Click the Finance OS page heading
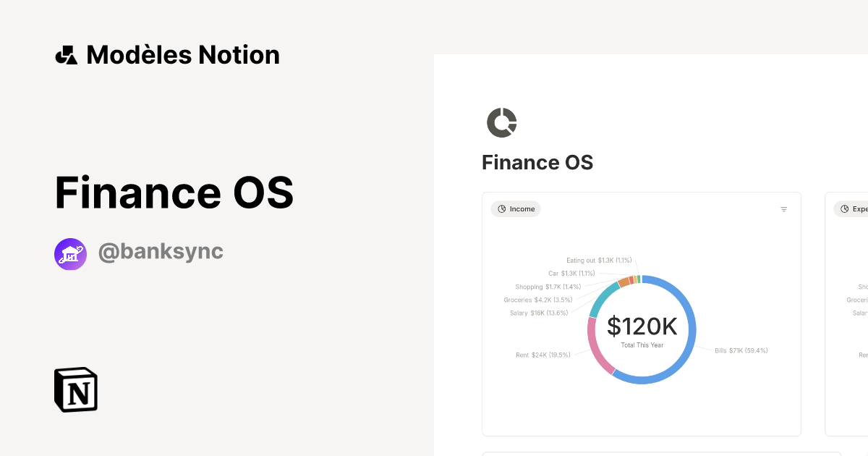Screen dimensions: 868x456 537,162
